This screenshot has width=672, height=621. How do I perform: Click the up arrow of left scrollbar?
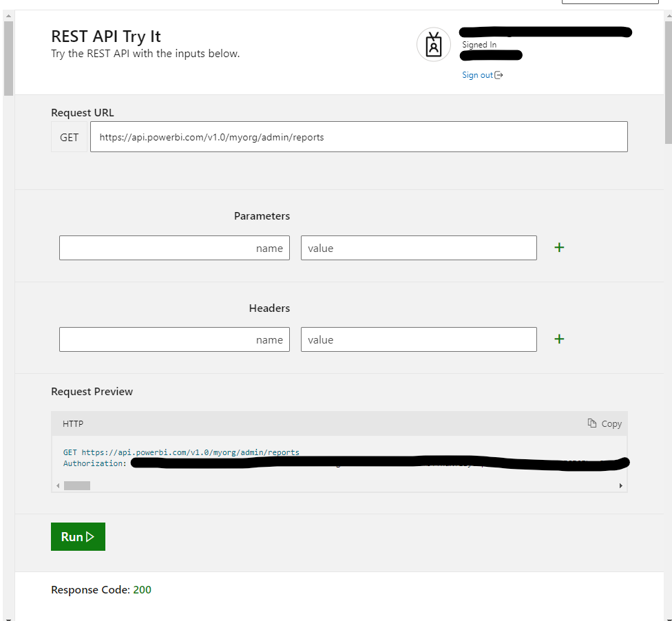8,15
